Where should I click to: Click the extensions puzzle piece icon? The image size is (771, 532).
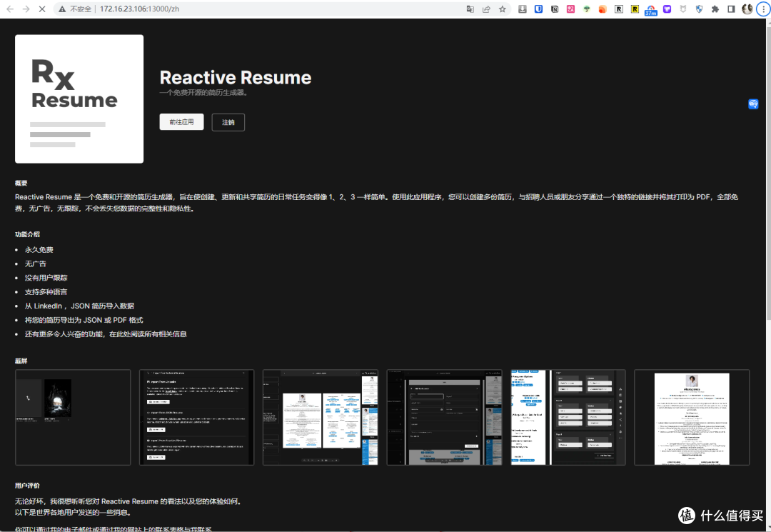tap(715, 9)
